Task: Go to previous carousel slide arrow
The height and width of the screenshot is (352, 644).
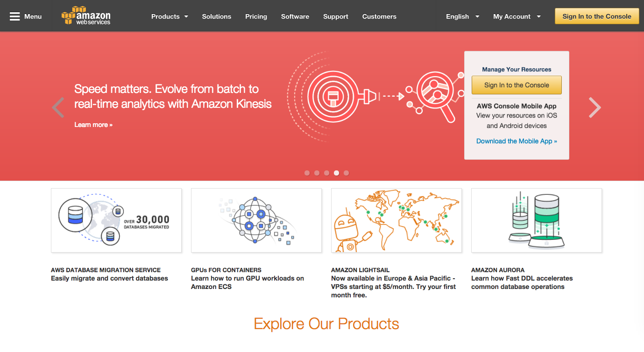Action: pyautogui.click(x=58, y=107)
